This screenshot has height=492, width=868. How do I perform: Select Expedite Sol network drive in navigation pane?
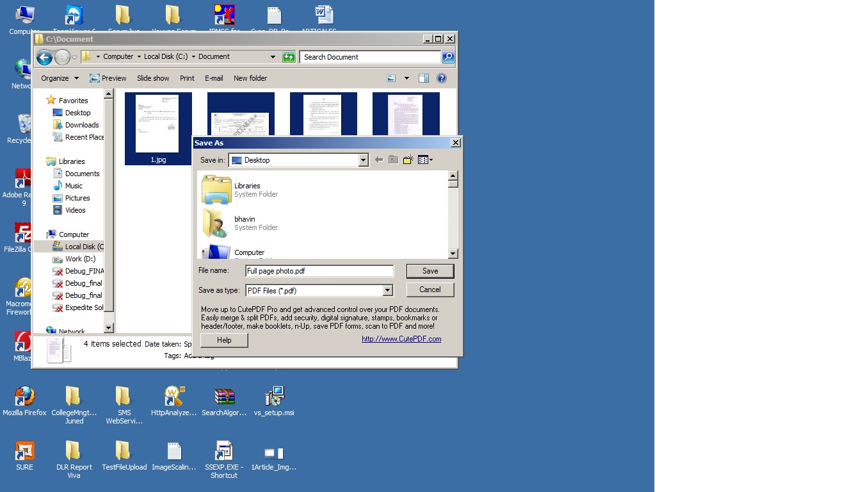(78, 307)
